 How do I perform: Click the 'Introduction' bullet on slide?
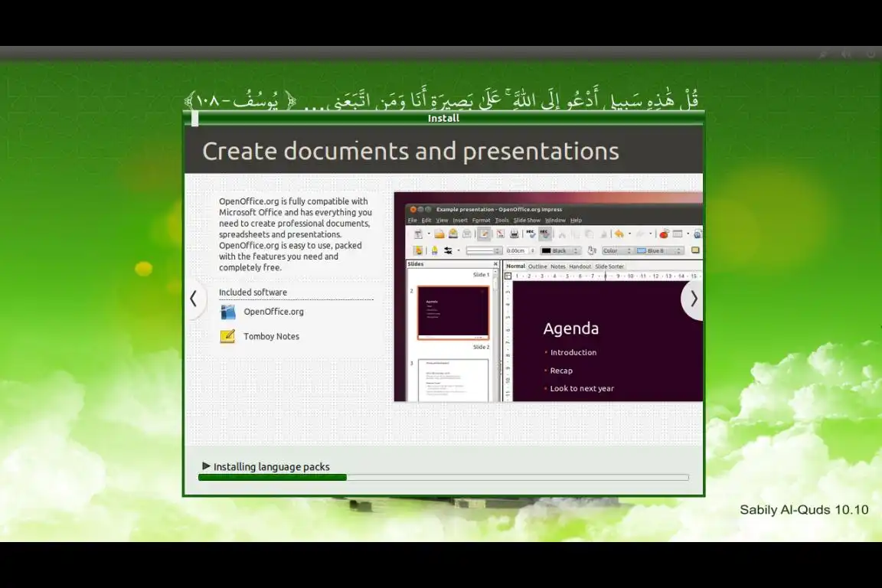(573, 352)
